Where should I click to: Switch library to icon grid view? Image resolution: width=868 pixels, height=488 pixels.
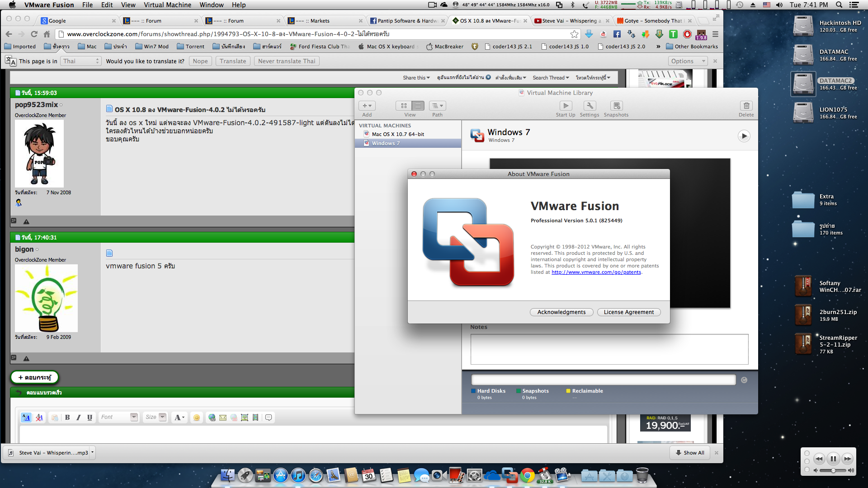click(x=404, y=106)
